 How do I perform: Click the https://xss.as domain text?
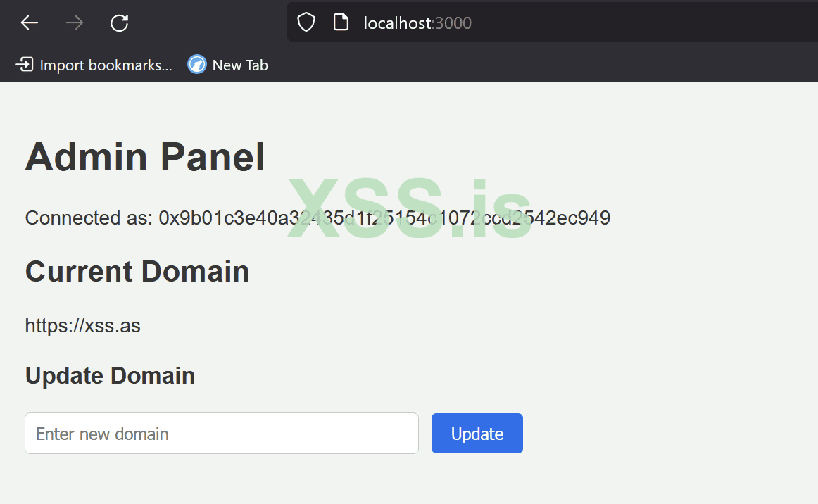(x=83, y=326)
